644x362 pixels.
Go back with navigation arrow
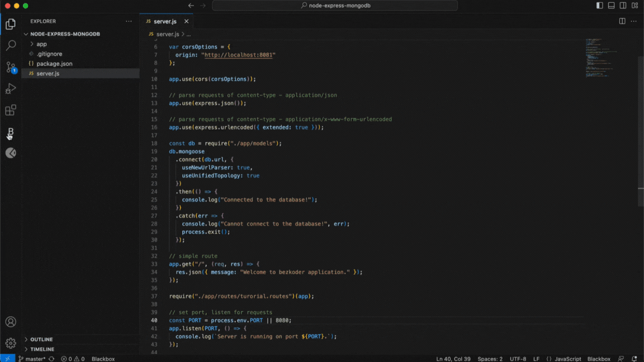click(x=191, y=6)
